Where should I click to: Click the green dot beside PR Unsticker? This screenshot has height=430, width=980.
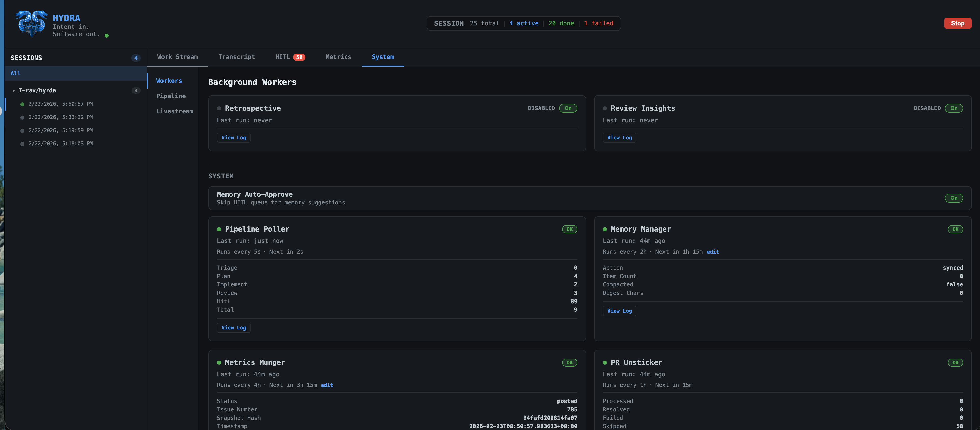click(x=605, y=362)
